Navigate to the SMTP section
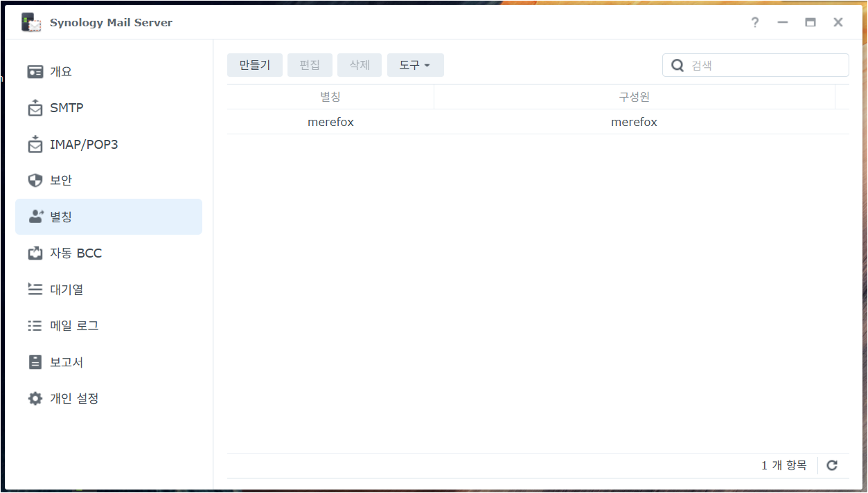 coord(67,108)
